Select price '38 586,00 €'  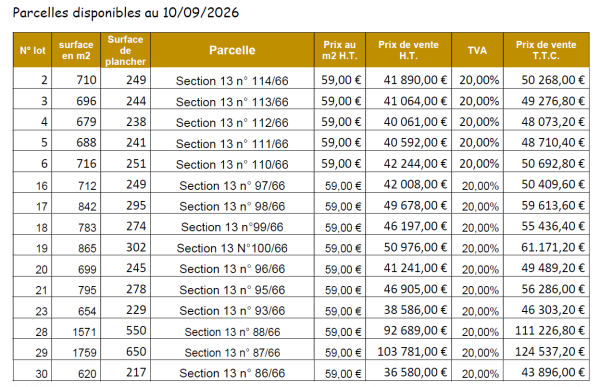pyautogui.click(x=415, y=309)
